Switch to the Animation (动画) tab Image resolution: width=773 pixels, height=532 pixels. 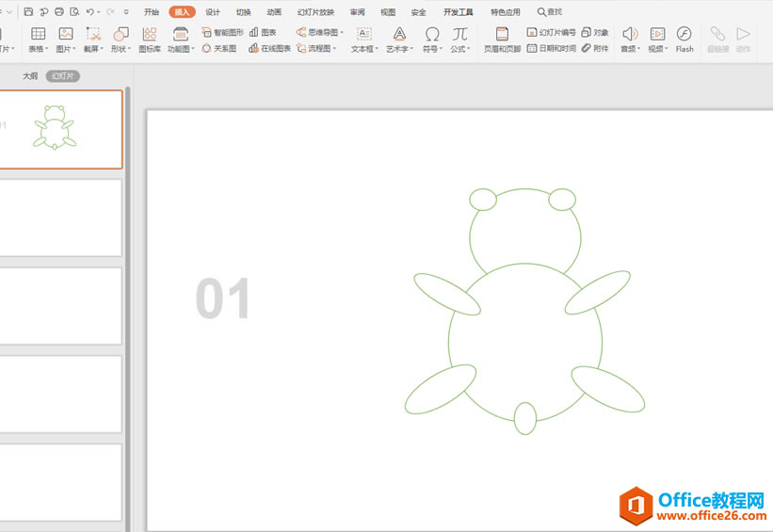[274, 12]
